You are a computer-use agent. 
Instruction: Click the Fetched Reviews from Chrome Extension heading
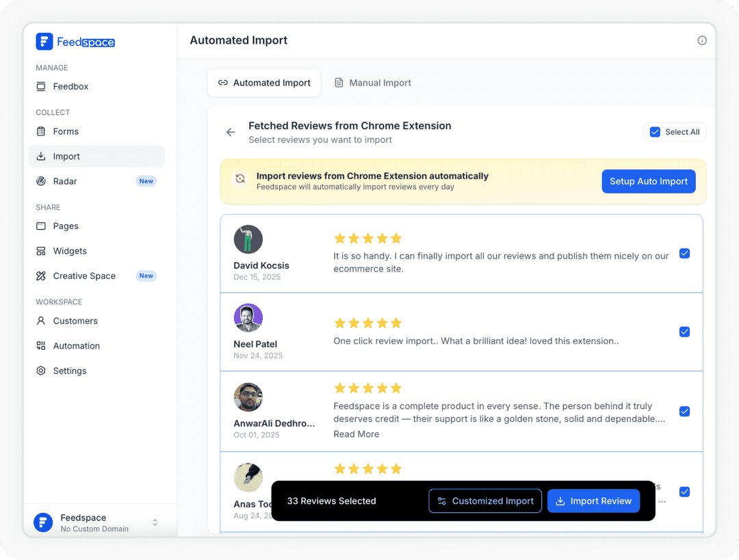350,126
